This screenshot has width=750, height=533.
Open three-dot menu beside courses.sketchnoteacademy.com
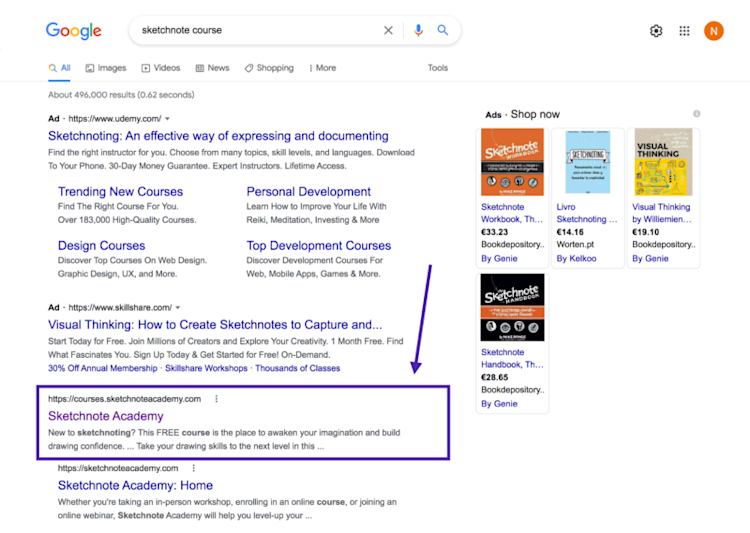(x=217, y=399)
